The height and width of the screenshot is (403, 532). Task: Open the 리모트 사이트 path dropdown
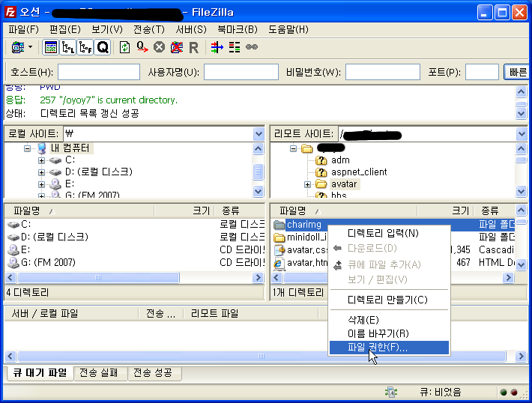522,134
